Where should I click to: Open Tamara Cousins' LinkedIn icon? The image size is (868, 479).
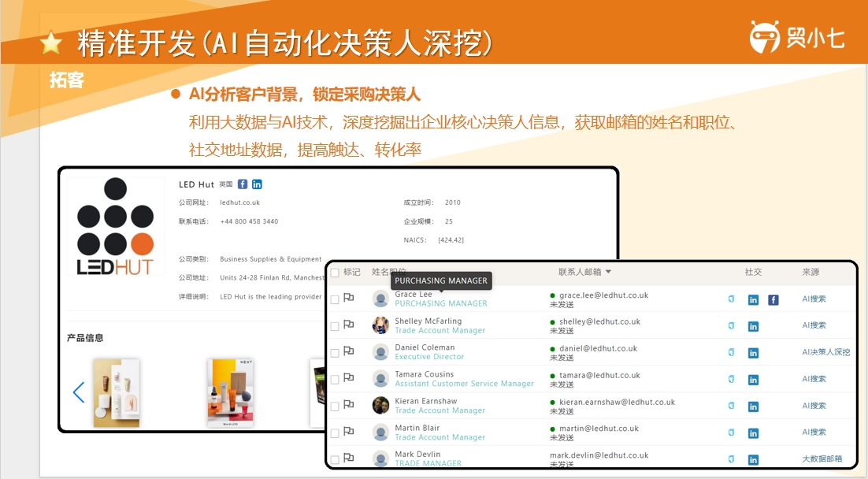(754, 380)
